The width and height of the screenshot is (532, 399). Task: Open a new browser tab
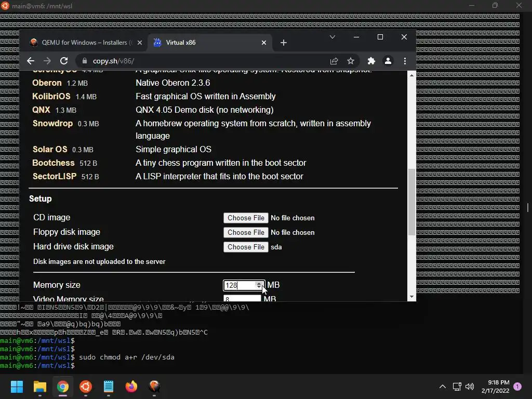click(x=284, y=43)
